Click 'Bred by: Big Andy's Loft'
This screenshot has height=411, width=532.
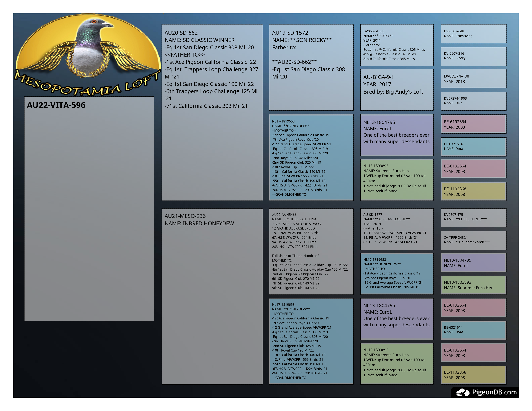coord(393,92)
